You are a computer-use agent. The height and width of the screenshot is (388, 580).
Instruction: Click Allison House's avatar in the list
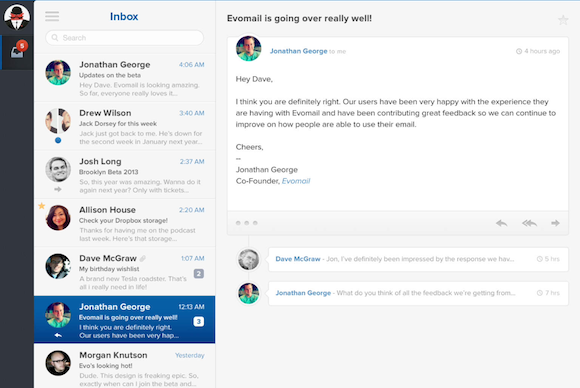pos(58,217)
